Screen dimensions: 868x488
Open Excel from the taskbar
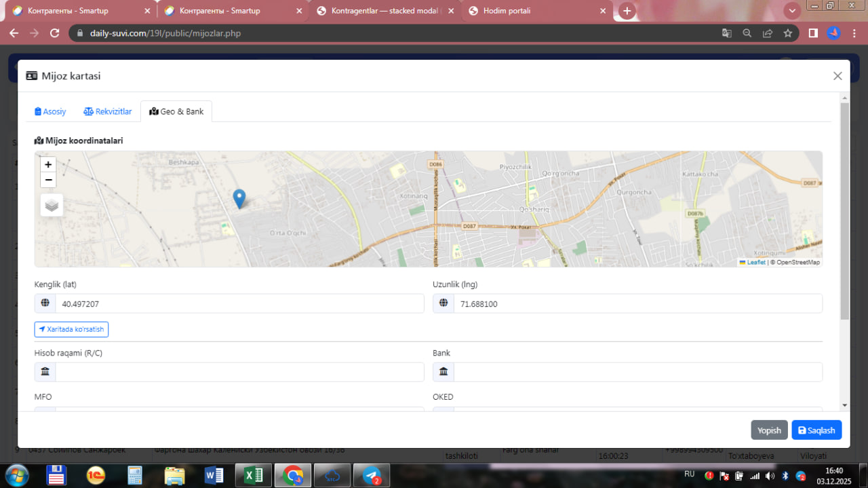pyautogui.click(x=254, y=476)
